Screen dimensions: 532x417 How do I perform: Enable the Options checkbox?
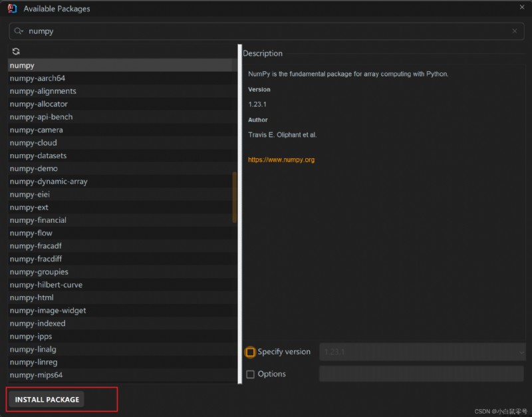point(251,374)
